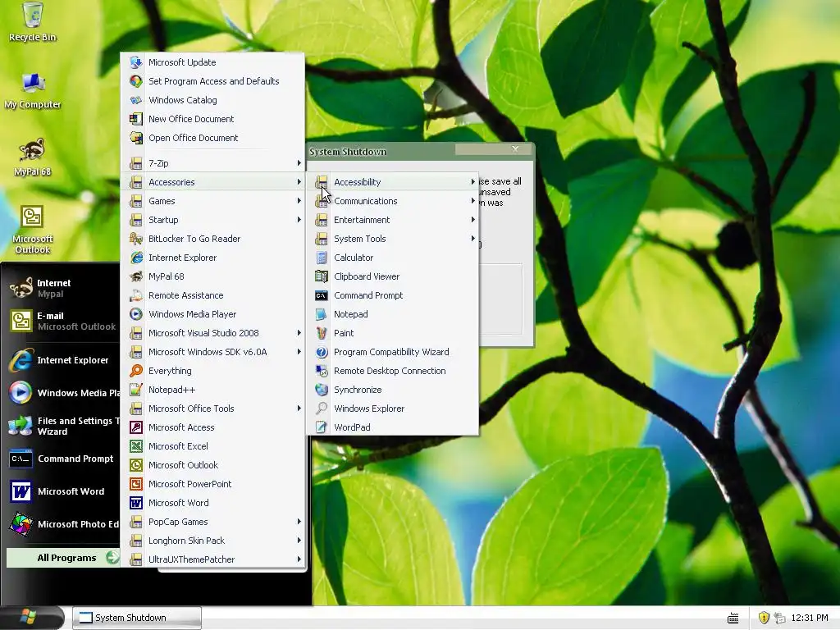Click the Microsoft PowerPoint icon
The width and height of the screenshot is (840, 630).
click(136, 484)
